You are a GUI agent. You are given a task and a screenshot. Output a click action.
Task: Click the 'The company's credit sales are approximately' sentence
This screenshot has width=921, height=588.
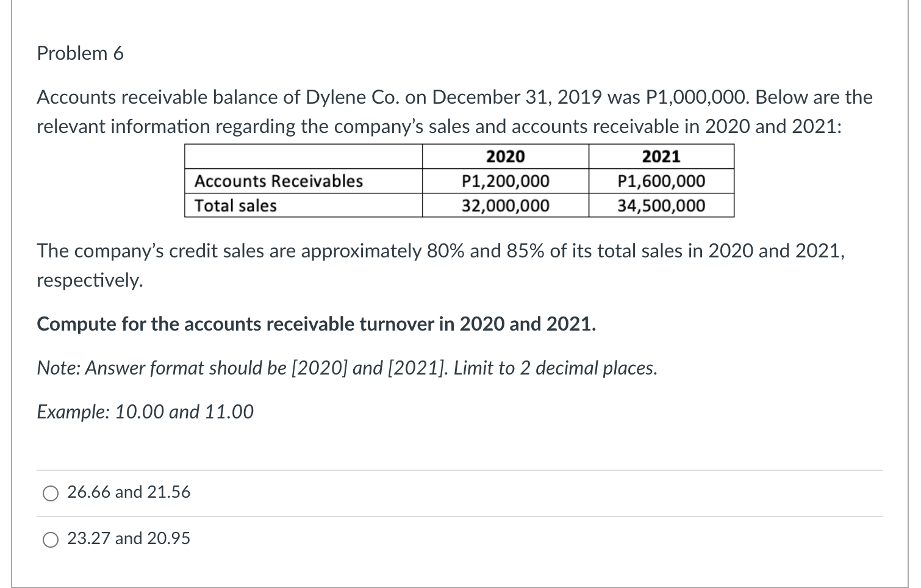(x=441, y=251)
